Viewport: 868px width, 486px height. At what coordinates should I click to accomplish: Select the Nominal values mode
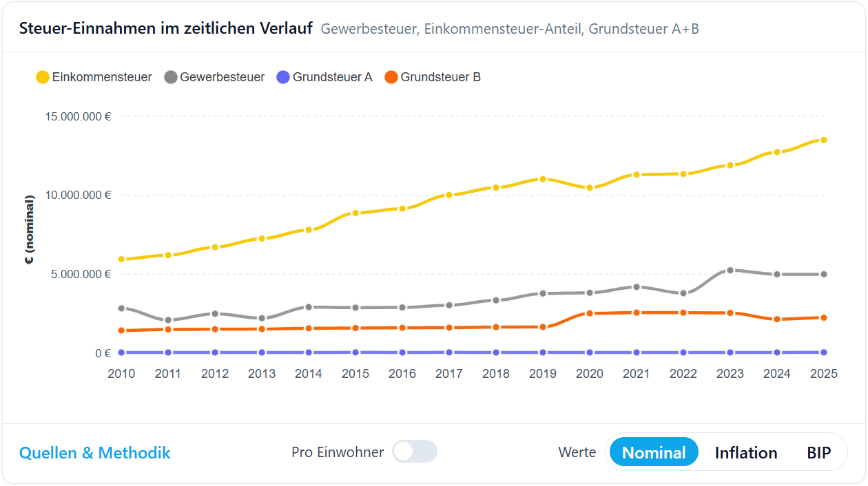tap(653, 452)
